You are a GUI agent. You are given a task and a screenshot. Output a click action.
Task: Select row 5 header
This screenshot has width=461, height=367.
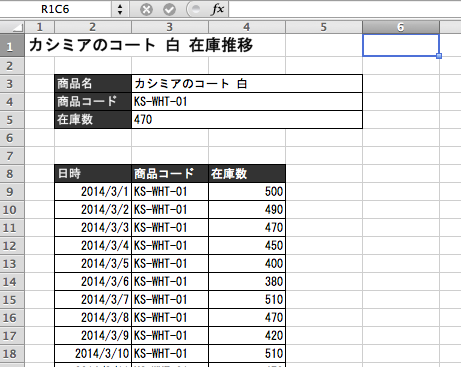tap(12, 120)
